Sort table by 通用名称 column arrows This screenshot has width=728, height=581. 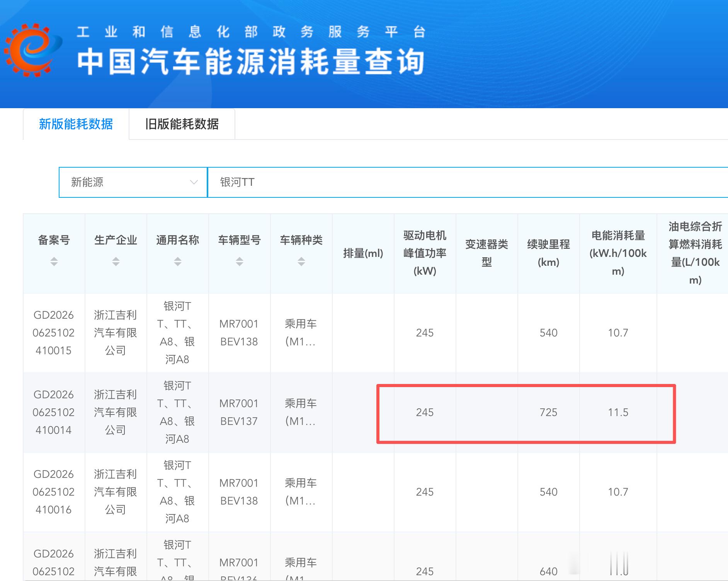(x=178, y=262)
